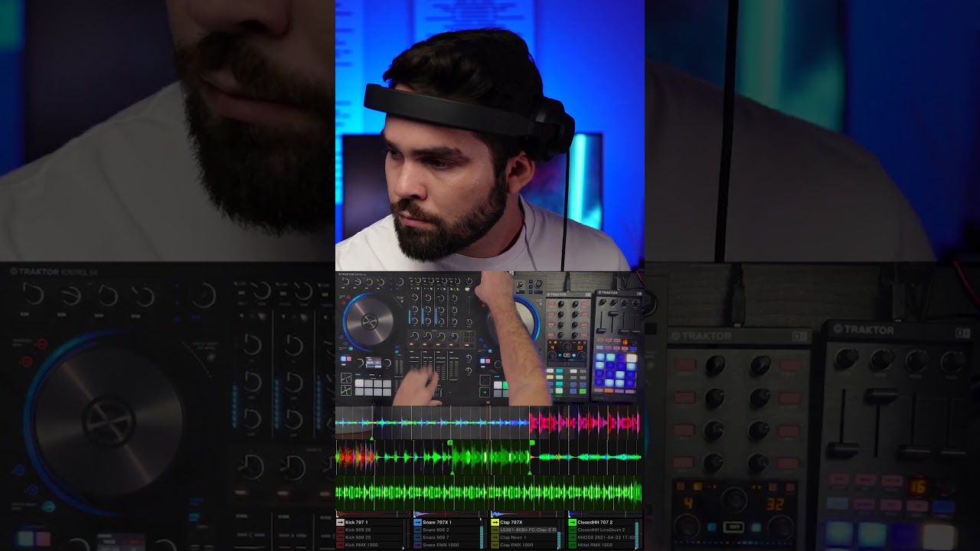This screenshot has height=551, width=980.
Task: Seek in the Clap slot mini waveform
Action: click(x=528, y=514)
